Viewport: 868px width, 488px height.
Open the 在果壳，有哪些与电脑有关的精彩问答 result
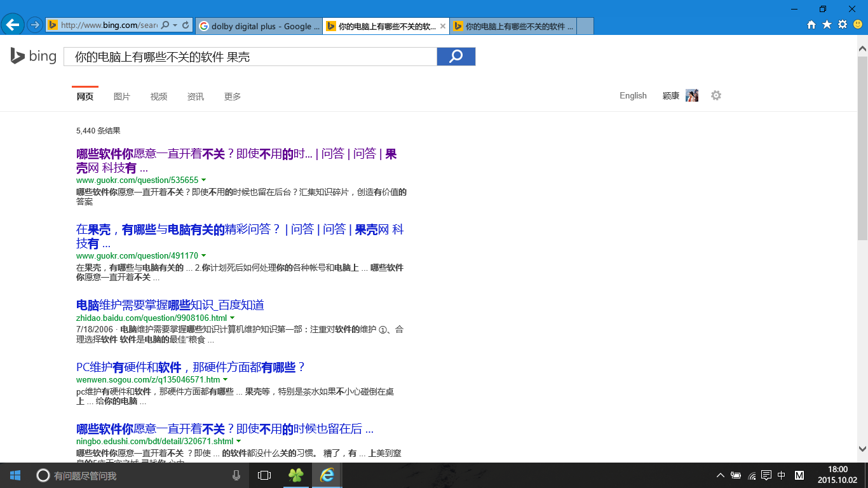(x=240, y=236)
